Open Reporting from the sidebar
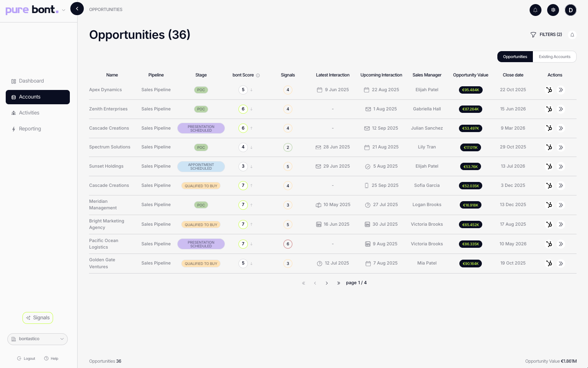 click(30, 129)
